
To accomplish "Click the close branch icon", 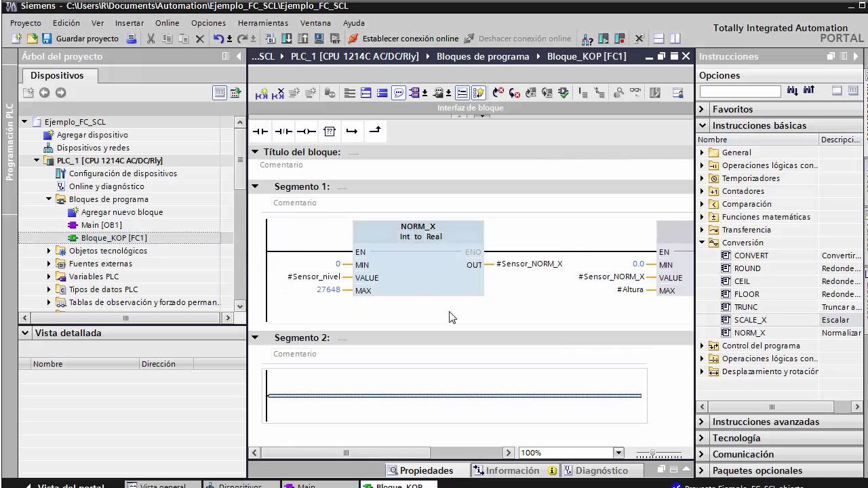I will point(374,131).
